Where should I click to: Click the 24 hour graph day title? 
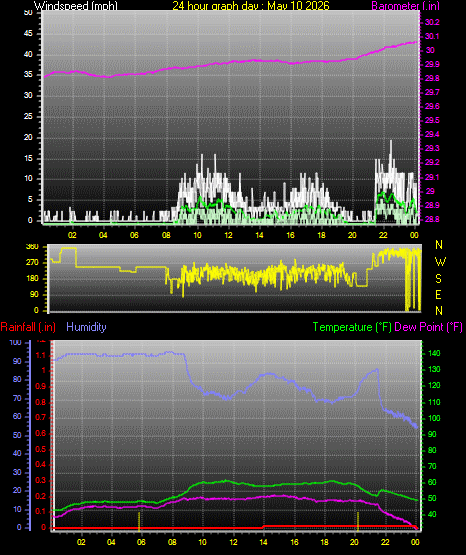(251, 5)
